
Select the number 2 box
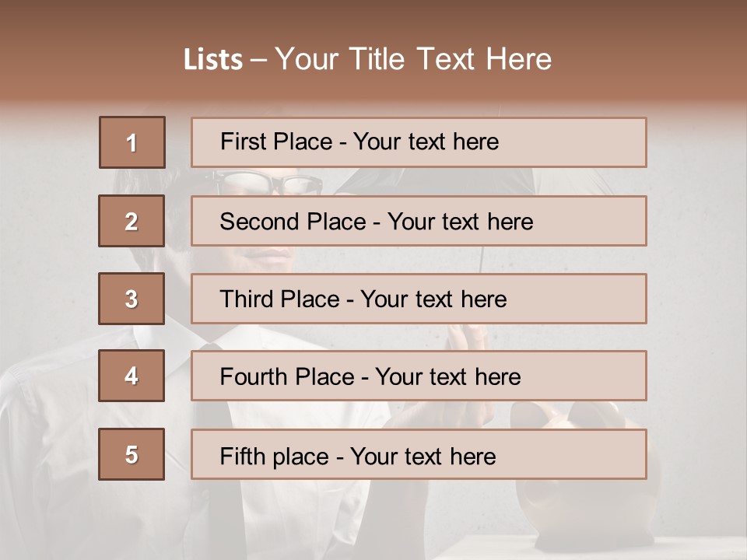coord(132,221)
